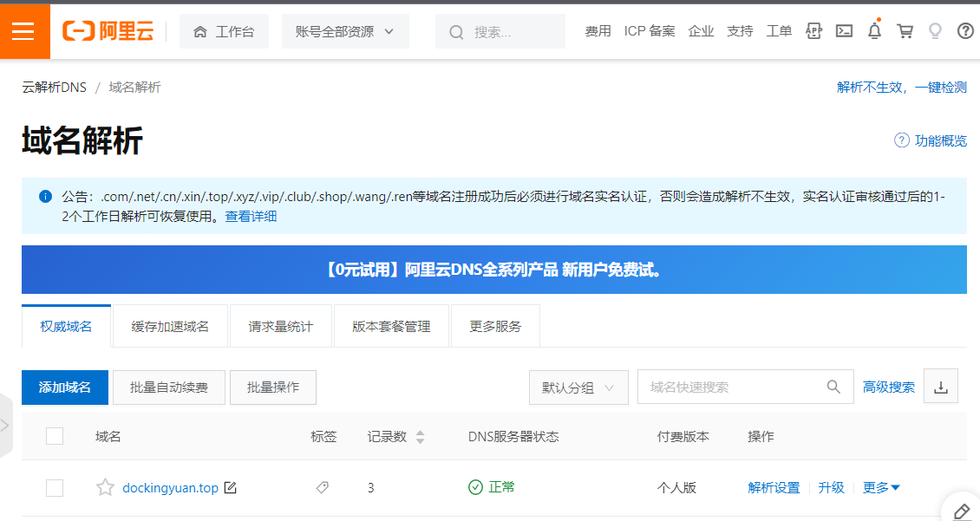This screenshot has width=980, height=521.
Task: Toggle the select-all domains checkbox
Action: tap(55, 436)
